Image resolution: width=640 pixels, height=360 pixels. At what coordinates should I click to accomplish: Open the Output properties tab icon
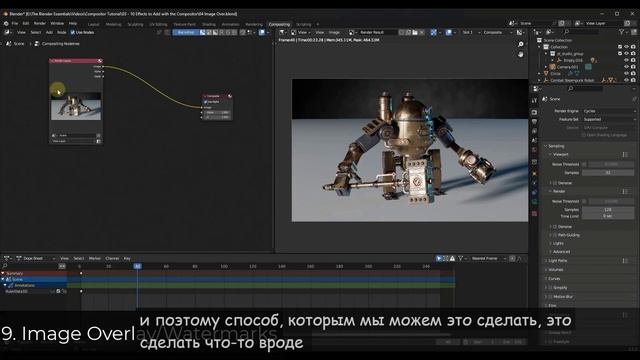(x=534, y=122)
